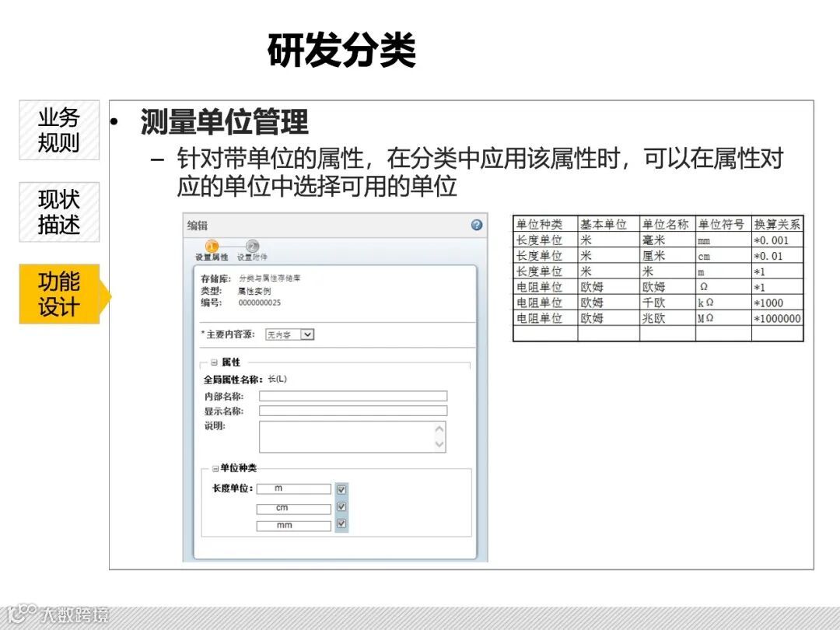Viewport: 840px width, 630px height.
Task: Click the 千欧 cell in table
Action: tap(667, 303)
